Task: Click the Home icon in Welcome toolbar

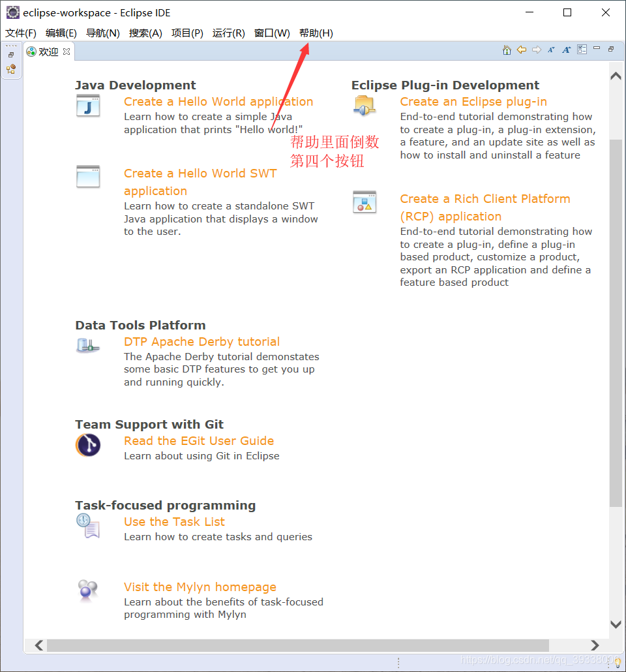Action: tap(507, 50)
